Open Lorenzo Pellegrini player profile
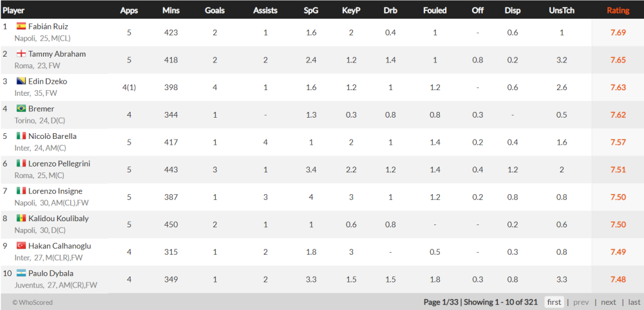The height and width of the screenshot is (310, 644). click(59, 163)
